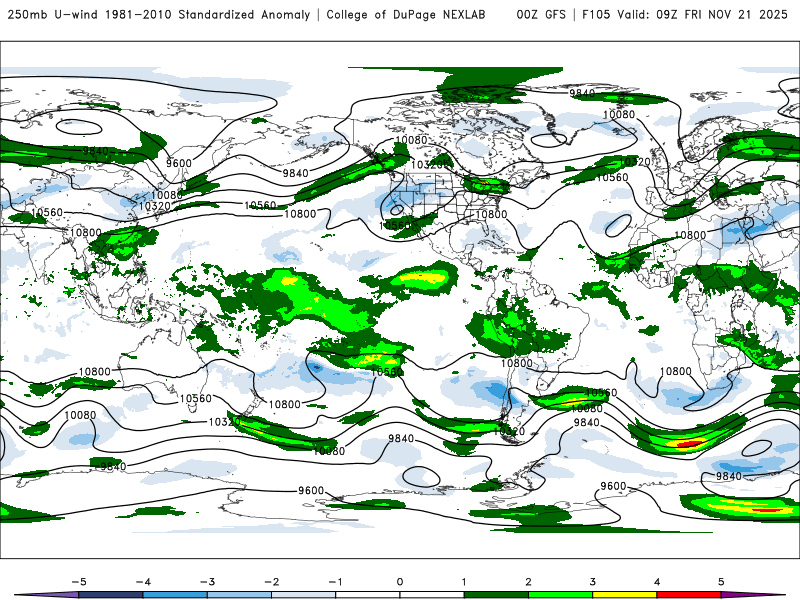Click the 10800 contour label over western Australia

[95, 371]
